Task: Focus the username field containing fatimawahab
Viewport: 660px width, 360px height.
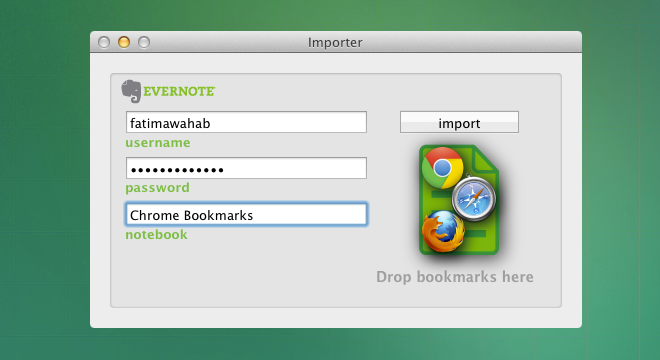Action: pos(246,122)
